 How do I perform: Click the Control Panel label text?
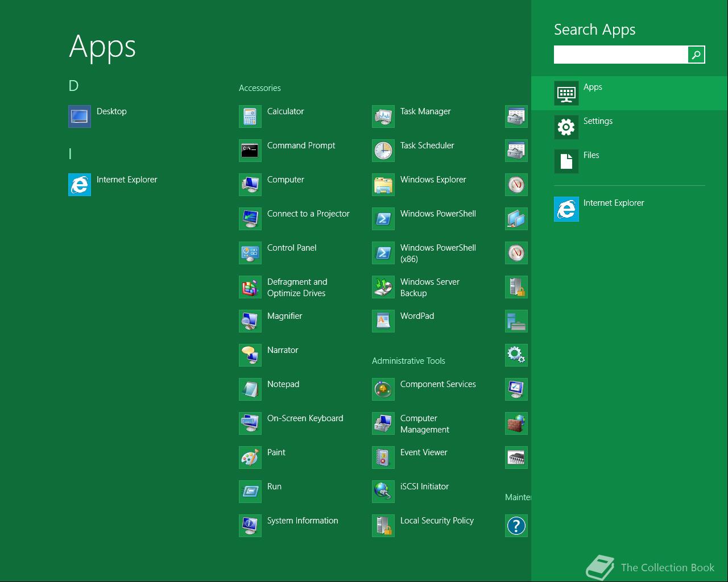292,248
